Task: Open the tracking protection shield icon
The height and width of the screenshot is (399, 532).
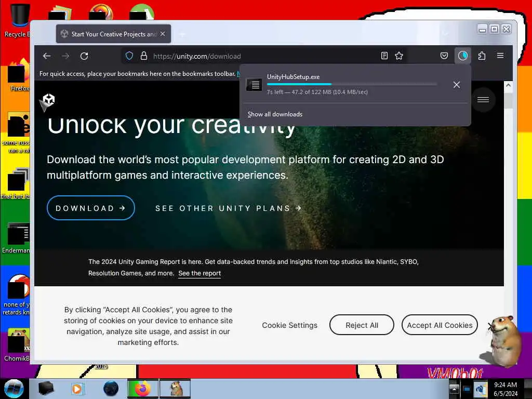Action: click(129, 56)
